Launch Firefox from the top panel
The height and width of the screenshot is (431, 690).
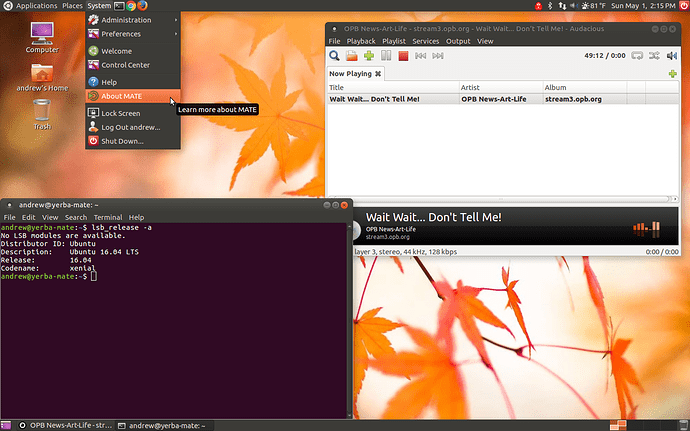142,6
